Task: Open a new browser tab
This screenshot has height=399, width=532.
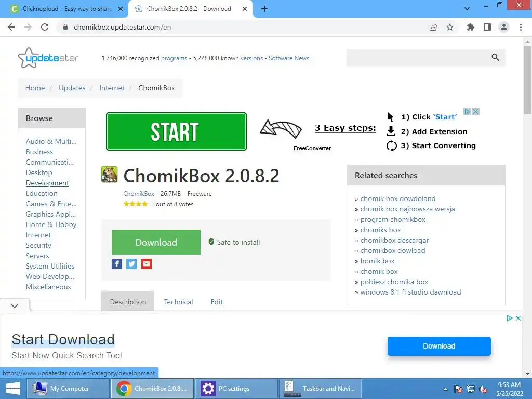Action: [x=264, y=9]
